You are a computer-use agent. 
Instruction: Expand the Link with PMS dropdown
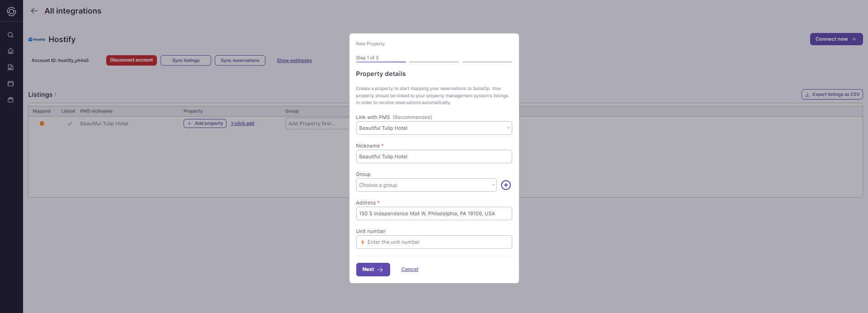coord(434,128)
